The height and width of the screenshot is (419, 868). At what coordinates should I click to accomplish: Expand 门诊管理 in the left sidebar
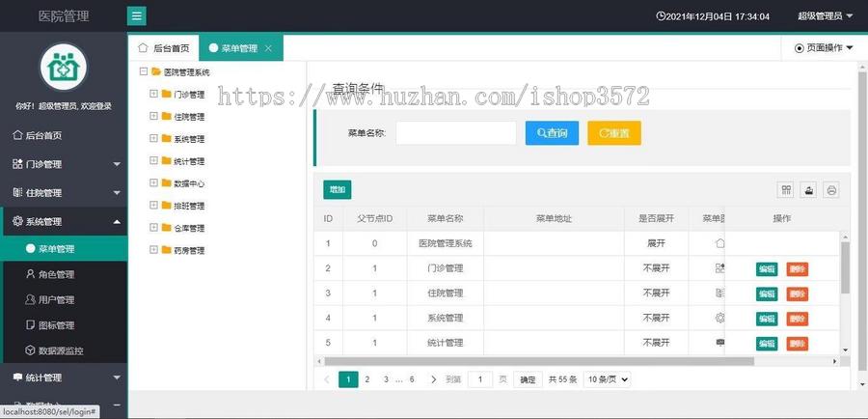pyautogui.click(x=64, y=164)
